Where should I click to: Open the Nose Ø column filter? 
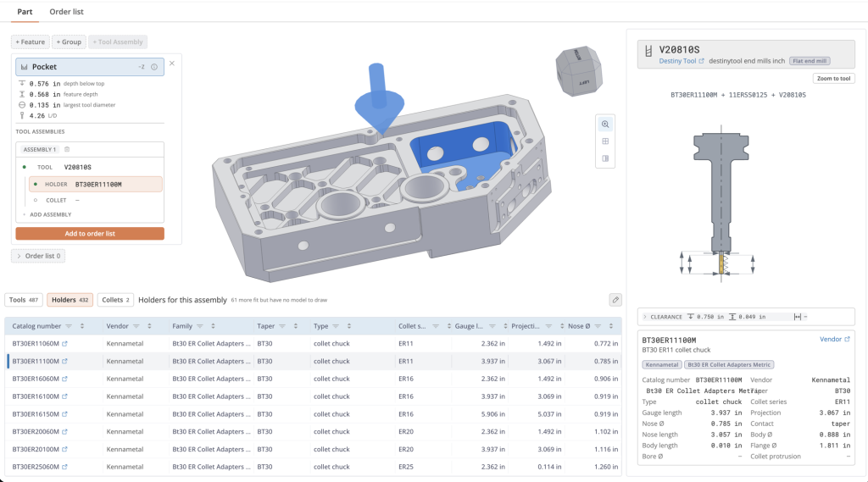(x=598, y=326)
